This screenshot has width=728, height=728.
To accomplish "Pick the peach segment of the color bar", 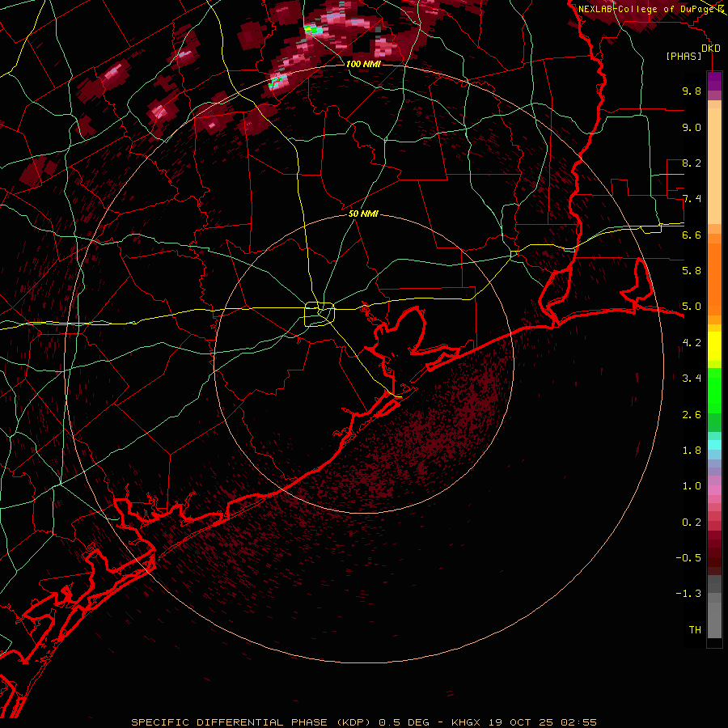I will point(714,166).
